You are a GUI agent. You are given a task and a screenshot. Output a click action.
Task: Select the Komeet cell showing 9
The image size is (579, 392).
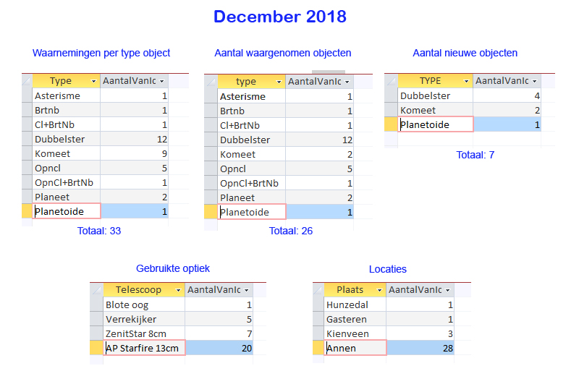134,153
